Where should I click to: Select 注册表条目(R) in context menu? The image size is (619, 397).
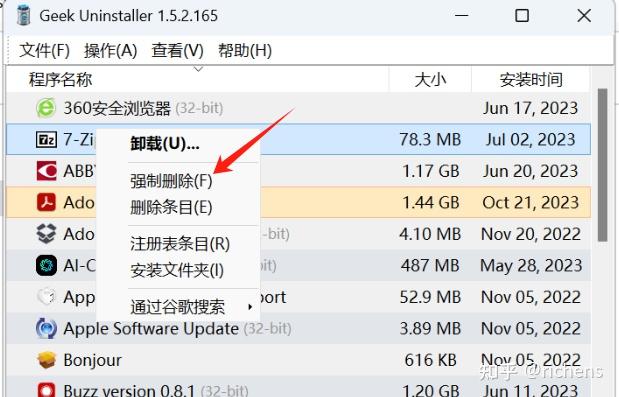click(180, 244)
